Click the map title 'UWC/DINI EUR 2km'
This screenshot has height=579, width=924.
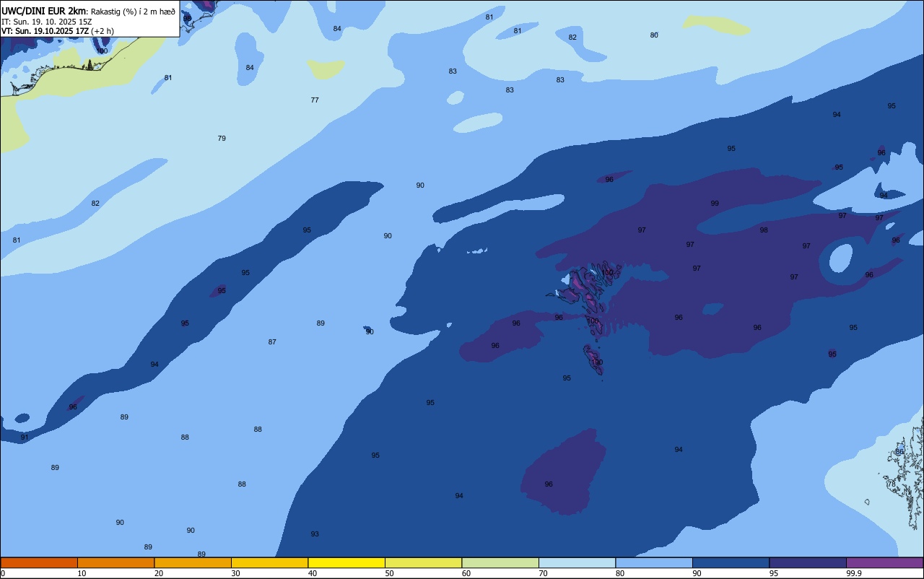tap(44, 11)
